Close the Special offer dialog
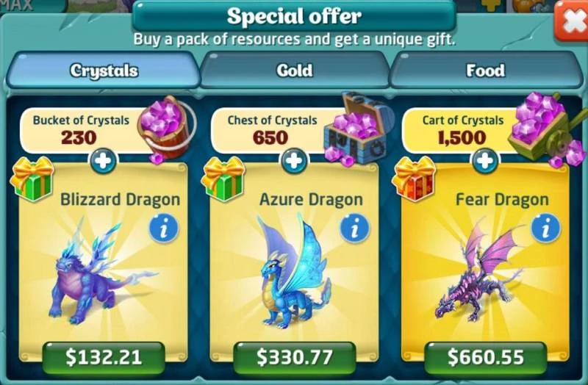This screenshot has width=588, height=385. pyautogui.click(x=572, y=21)
